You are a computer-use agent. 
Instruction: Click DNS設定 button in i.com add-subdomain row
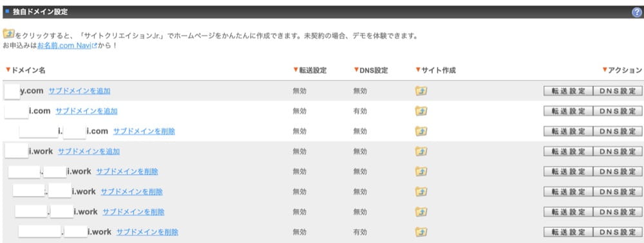click(618, 111)
